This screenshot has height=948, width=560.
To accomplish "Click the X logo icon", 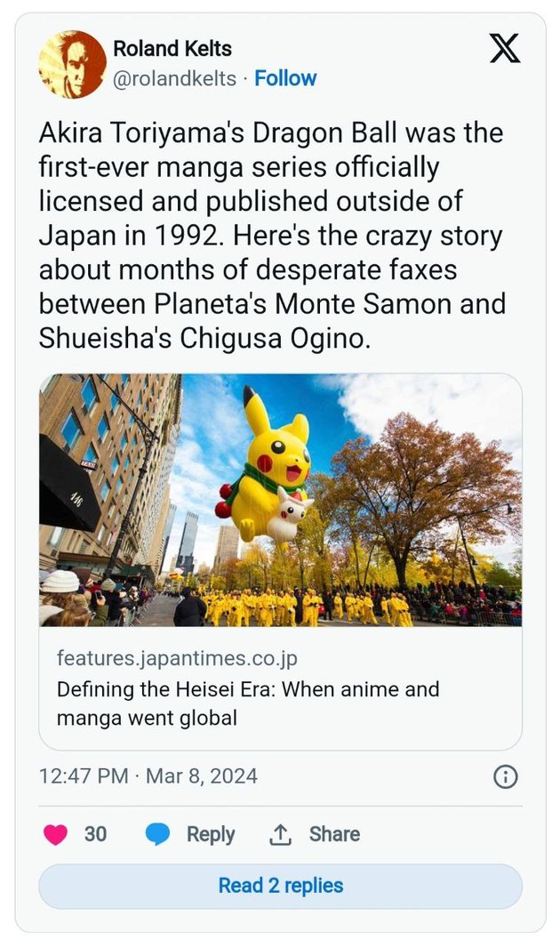I will click(504, 48).
